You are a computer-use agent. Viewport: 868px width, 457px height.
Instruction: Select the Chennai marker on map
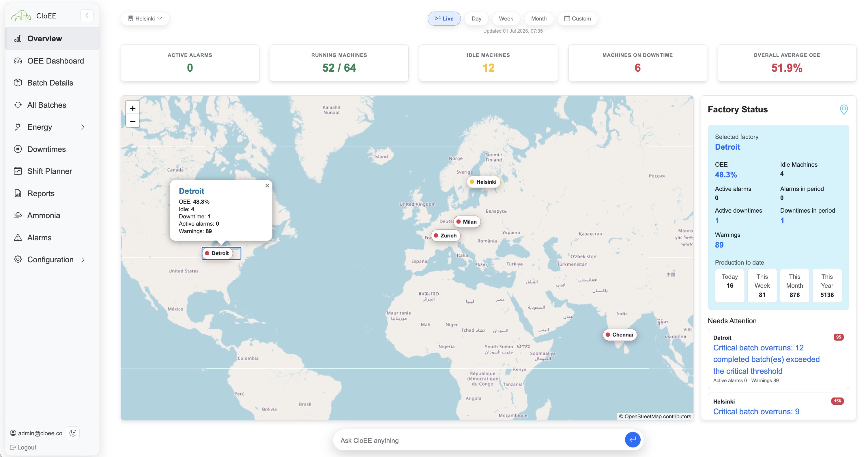point(619,335)
